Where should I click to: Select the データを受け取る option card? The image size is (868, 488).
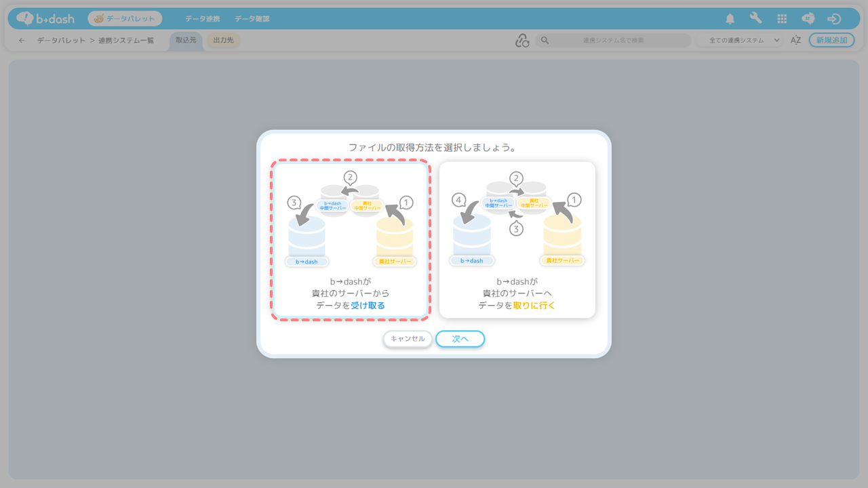pyautogui.click(x=350, y=240)
